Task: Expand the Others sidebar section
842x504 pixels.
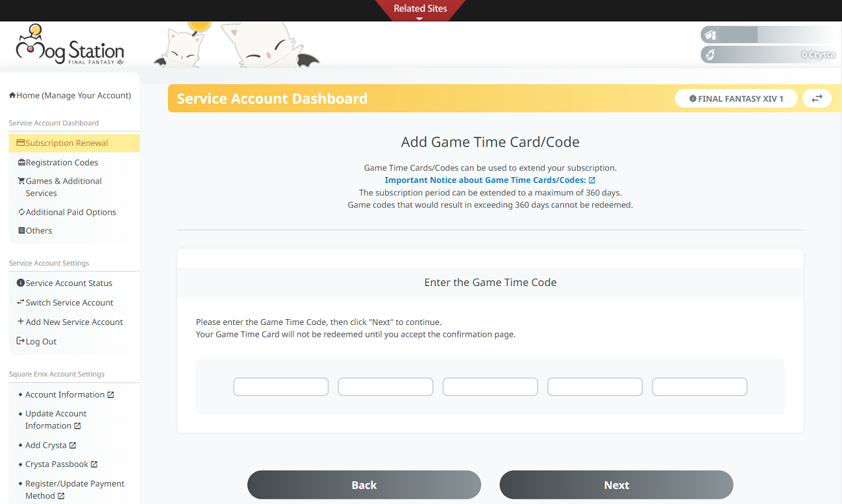Action: pos(38,230)
